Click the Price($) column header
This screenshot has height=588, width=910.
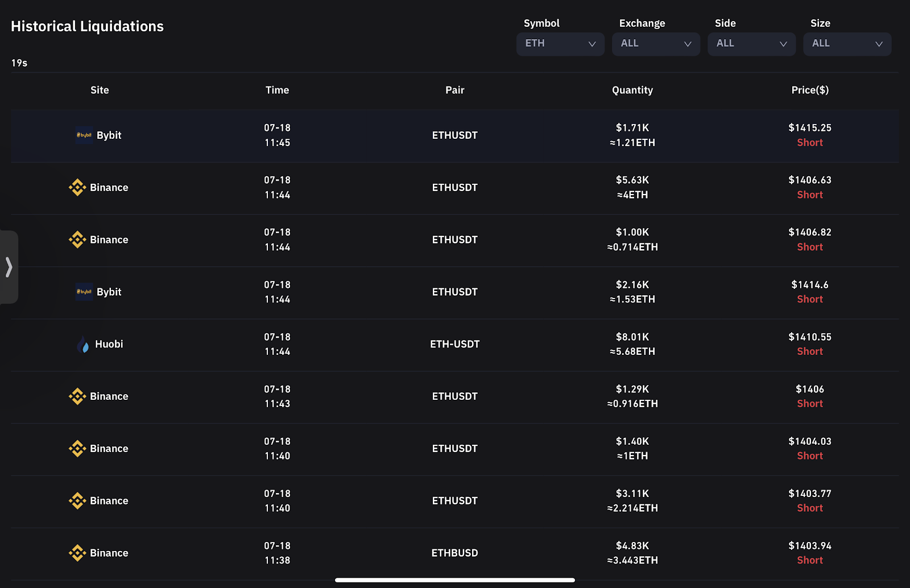(x=810, y=90)
